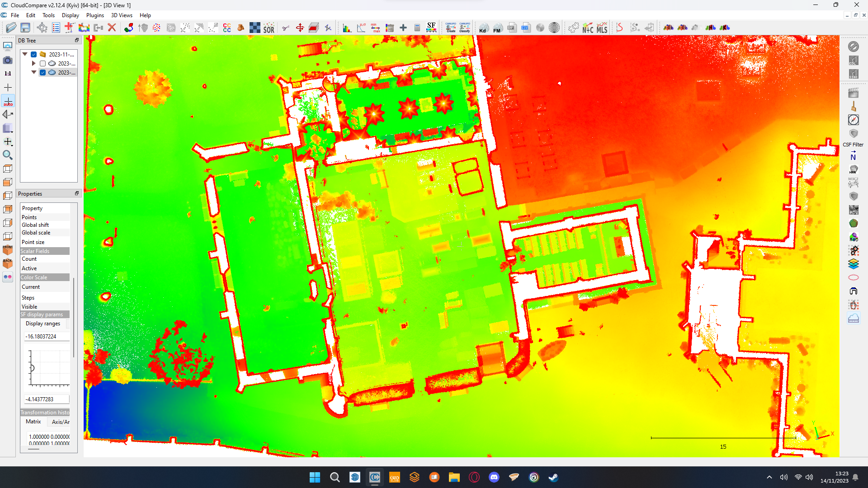Click the magnifier zoom icon
Screen dimensions: 868x488
tap(8, 155)
